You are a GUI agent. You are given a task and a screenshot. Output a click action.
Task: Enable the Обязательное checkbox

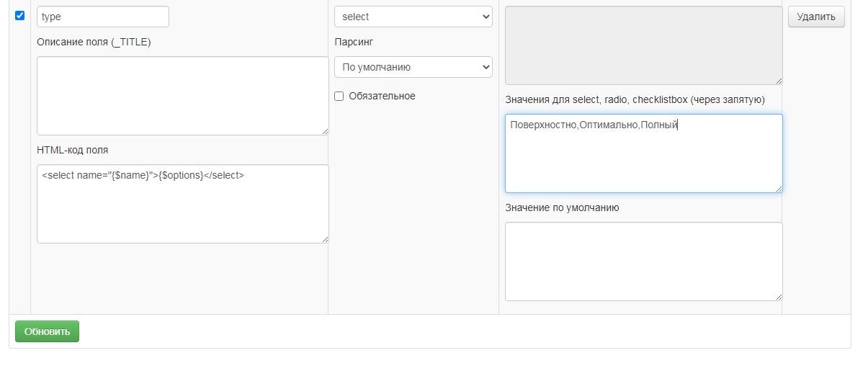coord(339,97)
